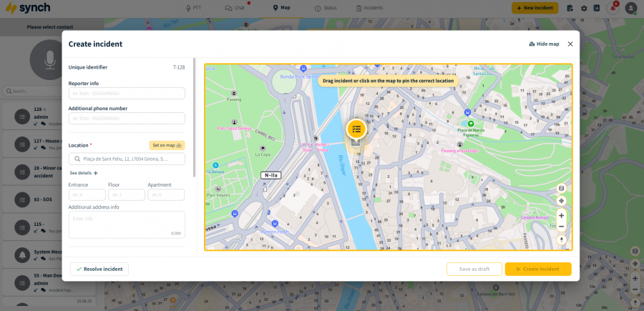This screenshot has height=311, width=644.
Task: Click the Reporter info input field
Action: [x=127, y=94]
